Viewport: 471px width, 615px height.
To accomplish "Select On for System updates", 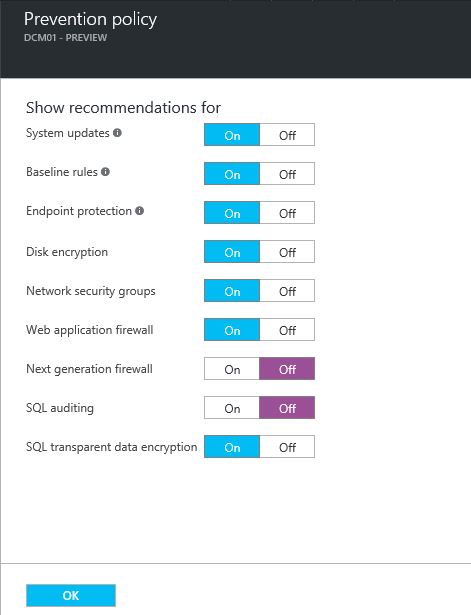I will [x=232, y=135].
